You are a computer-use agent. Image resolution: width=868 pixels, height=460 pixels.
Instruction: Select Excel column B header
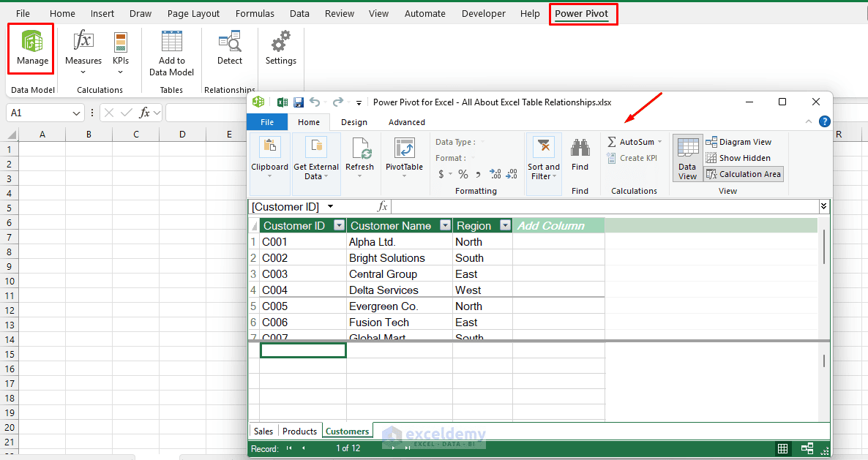pyautogui.click(x=89, y=135)
